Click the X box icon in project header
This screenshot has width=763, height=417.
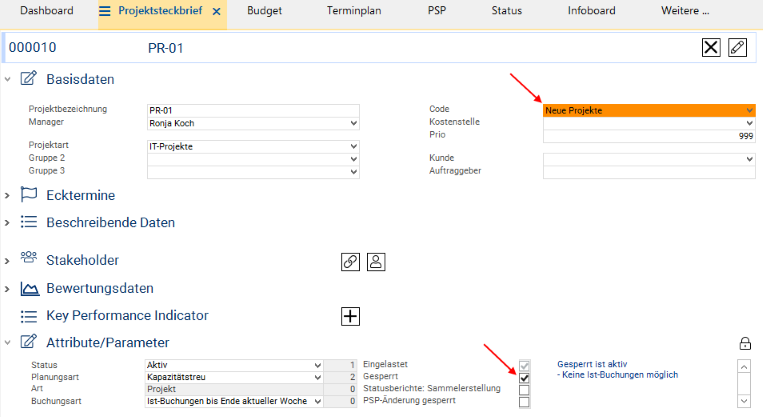[x=711, y=47]
